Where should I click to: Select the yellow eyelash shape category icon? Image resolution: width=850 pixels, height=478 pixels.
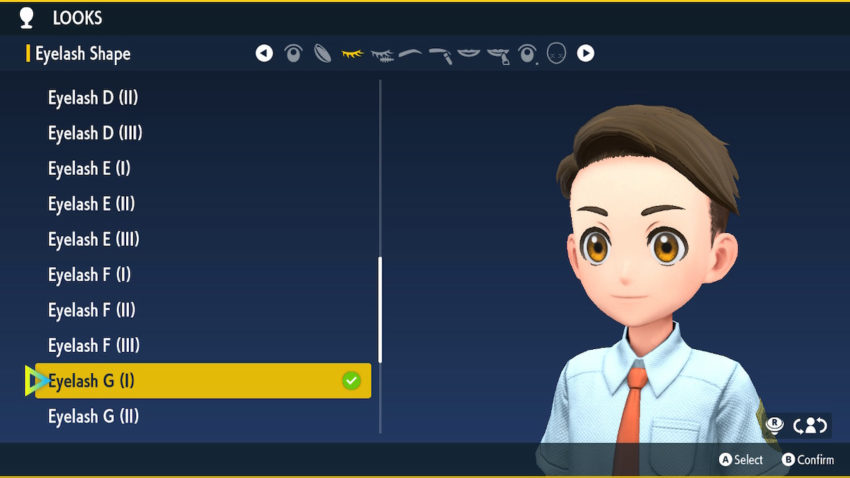click(352, 54)
